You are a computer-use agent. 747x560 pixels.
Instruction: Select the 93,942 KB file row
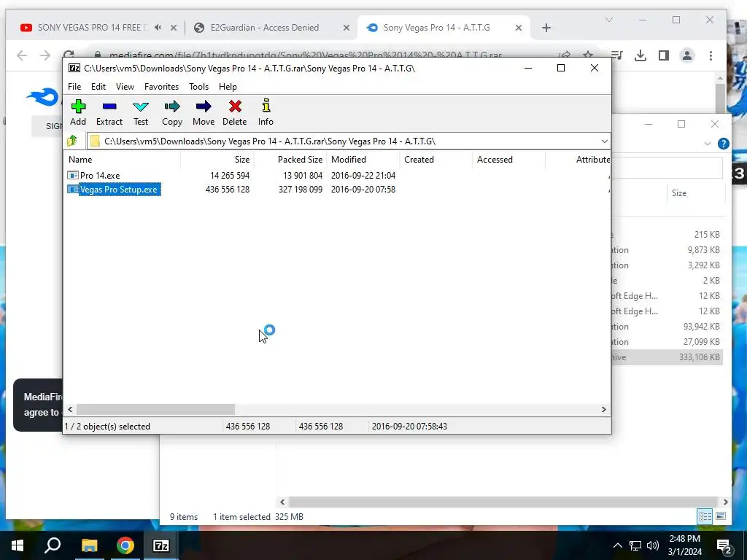667,327
